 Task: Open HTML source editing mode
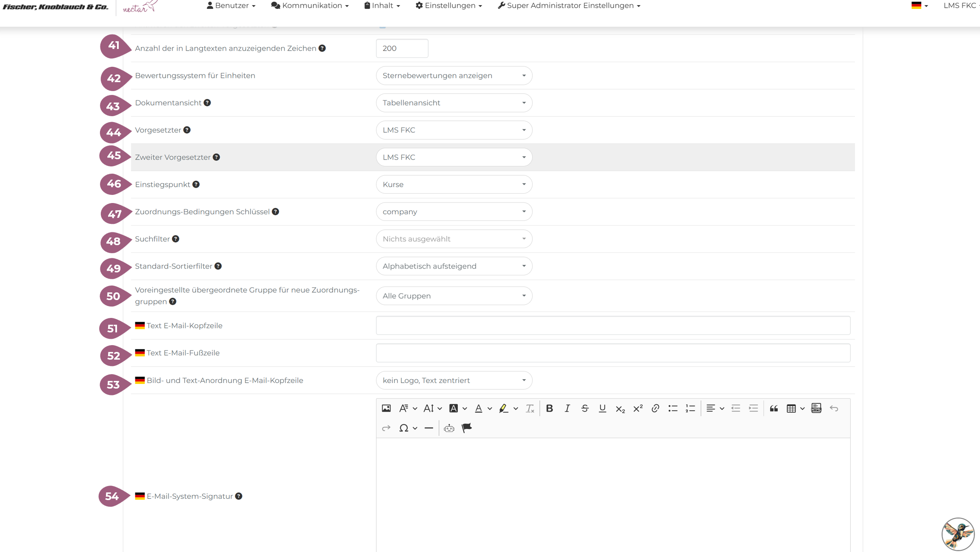click(816, 408)
